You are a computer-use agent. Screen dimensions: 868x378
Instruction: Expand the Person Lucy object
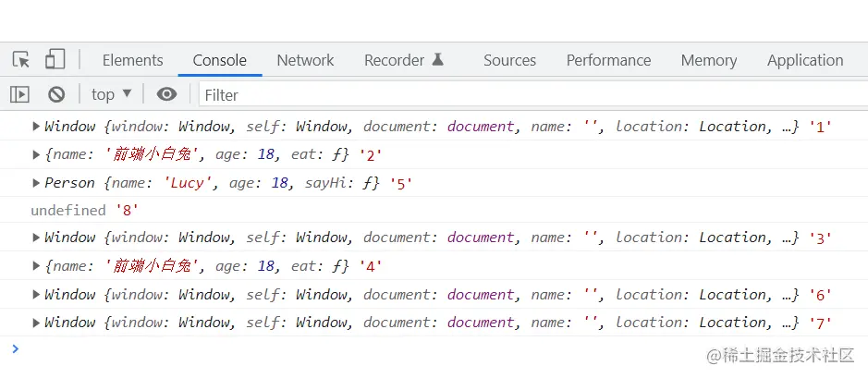pos(36,183)
